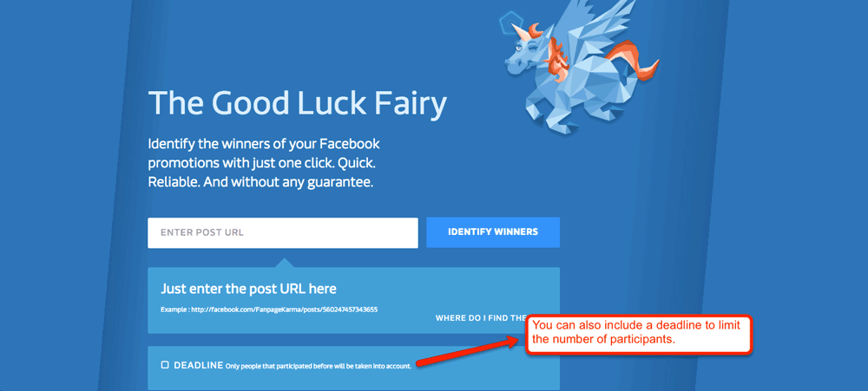Click the tooltip pointer triangle under the URL field
Image resolution: width=868 pixels, height=391 pixels.
[x=283, y=262]
